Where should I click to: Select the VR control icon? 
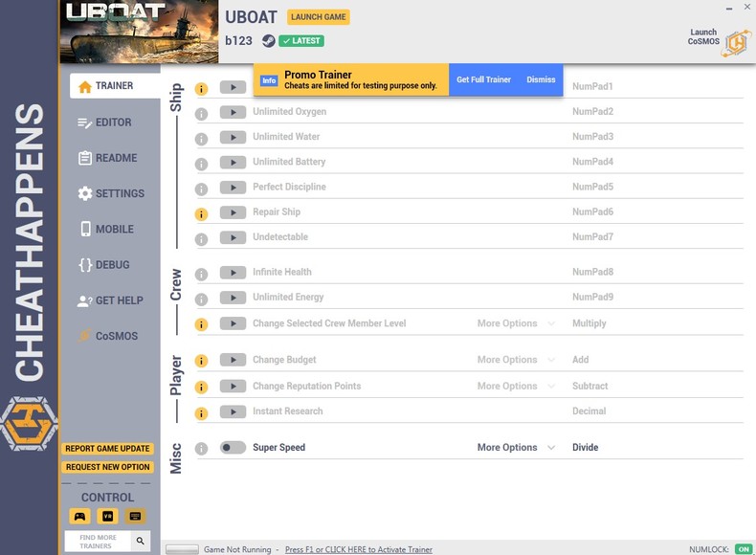tap(107, 517)
